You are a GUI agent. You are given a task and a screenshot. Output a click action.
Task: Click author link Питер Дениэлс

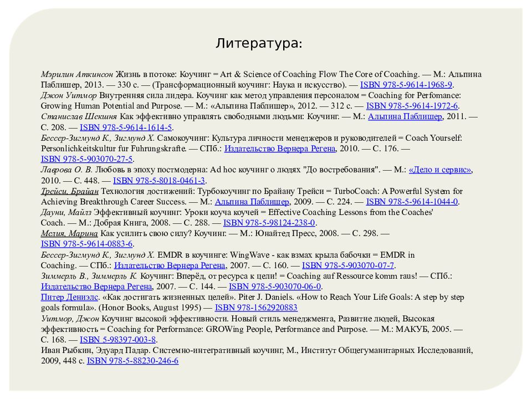[69, 297]
